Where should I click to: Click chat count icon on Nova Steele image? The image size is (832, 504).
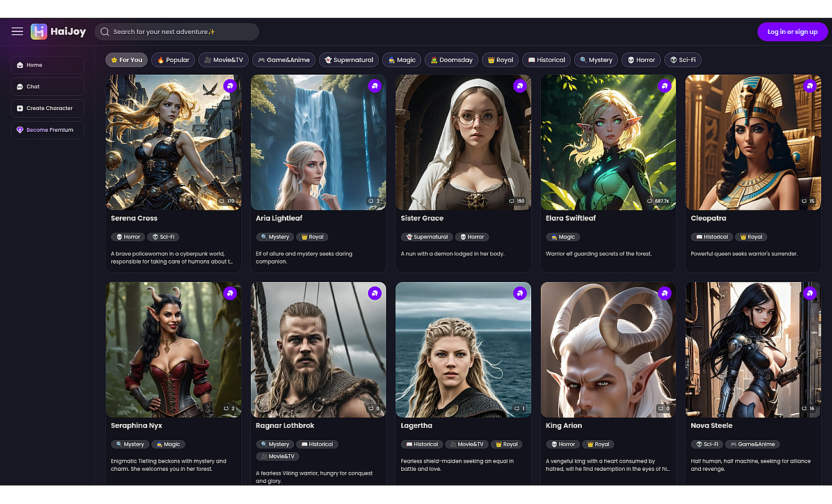coord(804,408)
